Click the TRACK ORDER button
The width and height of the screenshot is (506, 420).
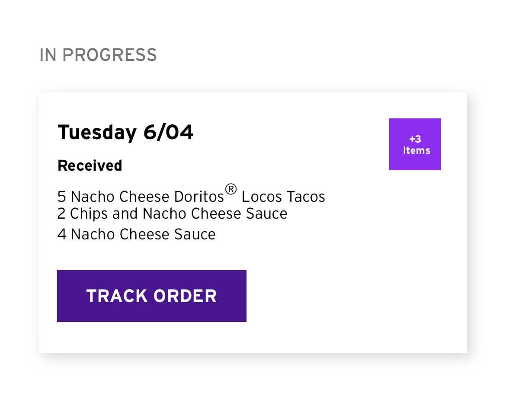(x=151, y=296)
